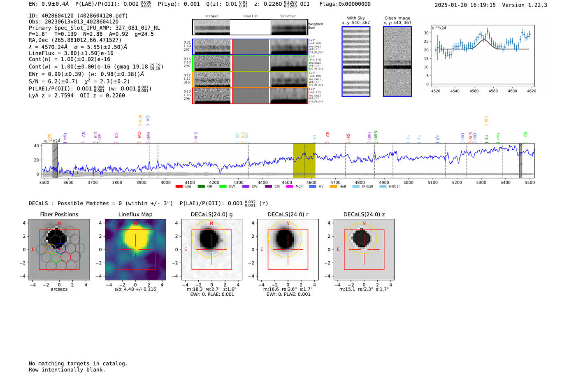Click the (K)CaII legend swatch
Viewport: 576px width, 392px height.
(356, 186)
